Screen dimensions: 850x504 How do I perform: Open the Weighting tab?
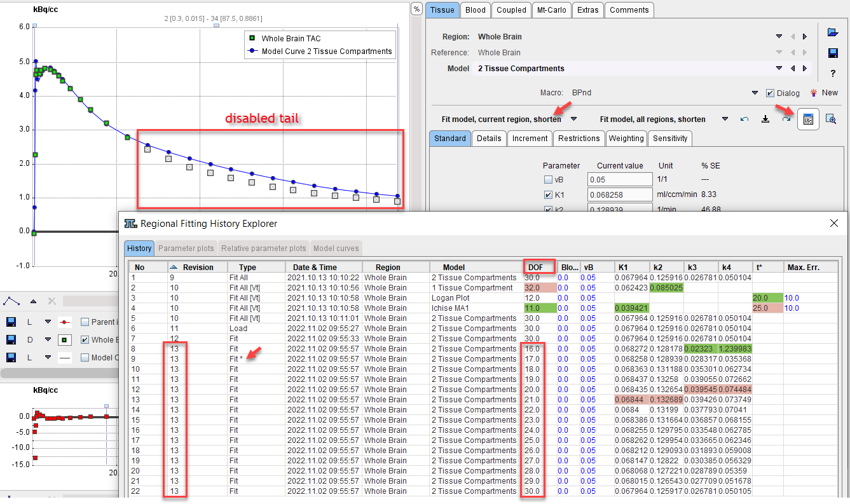626,138
